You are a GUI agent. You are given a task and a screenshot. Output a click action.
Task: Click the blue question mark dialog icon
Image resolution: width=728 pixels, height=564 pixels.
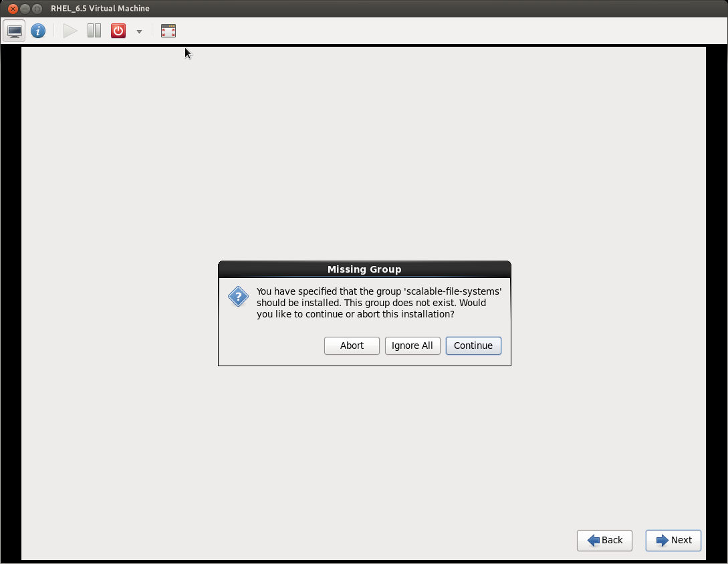(238, 297)
